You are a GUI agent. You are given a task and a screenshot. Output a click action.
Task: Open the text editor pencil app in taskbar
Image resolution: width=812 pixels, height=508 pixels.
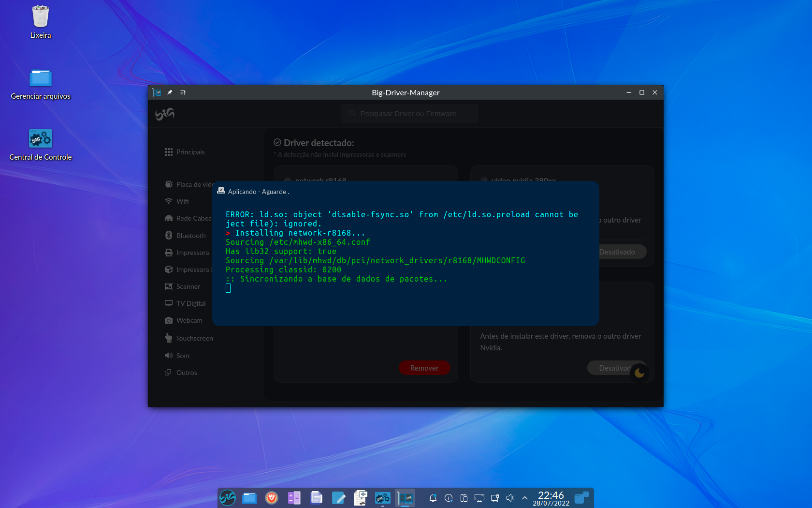[338, 498]
